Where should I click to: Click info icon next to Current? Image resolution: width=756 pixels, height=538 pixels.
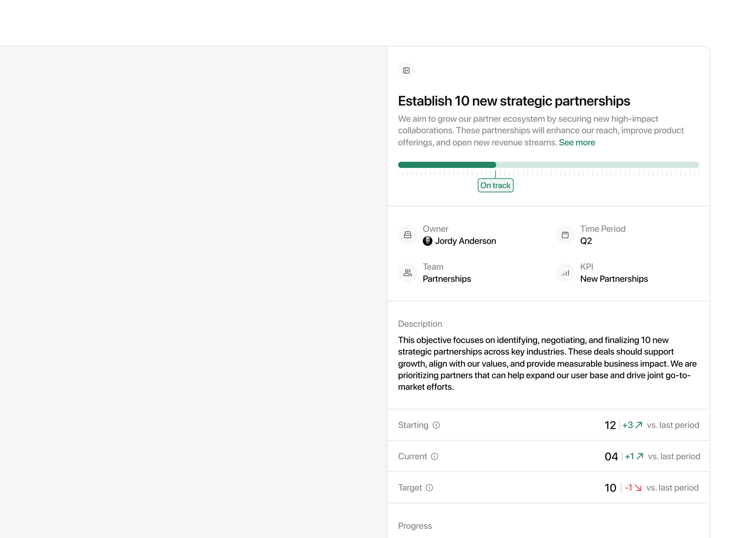435,457
